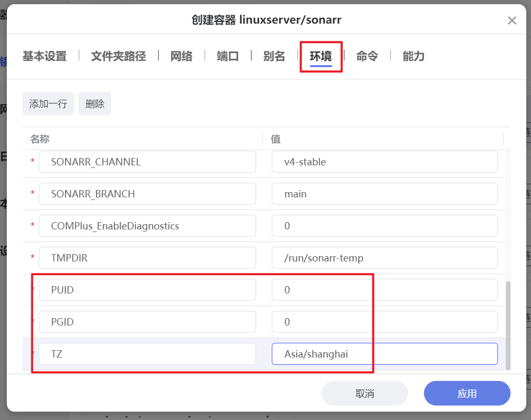Click the PUID name field
Viewport: 531px width, 420px height.
pos(147,290)
